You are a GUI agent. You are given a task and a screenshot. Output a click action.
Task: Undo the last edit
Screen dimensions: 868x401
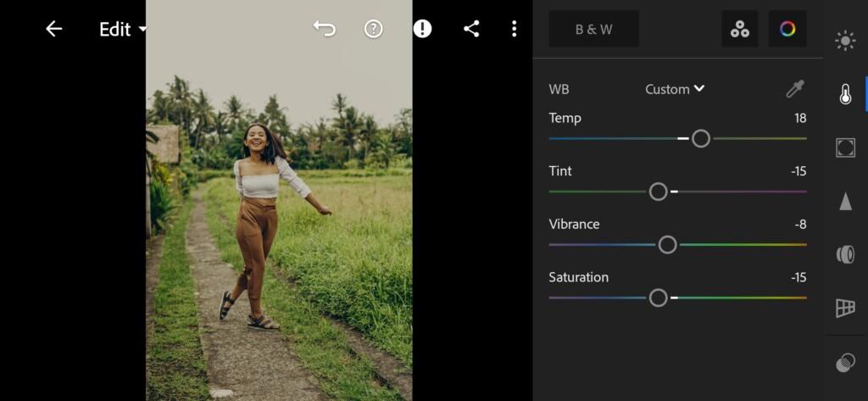(x=324, y=28)
